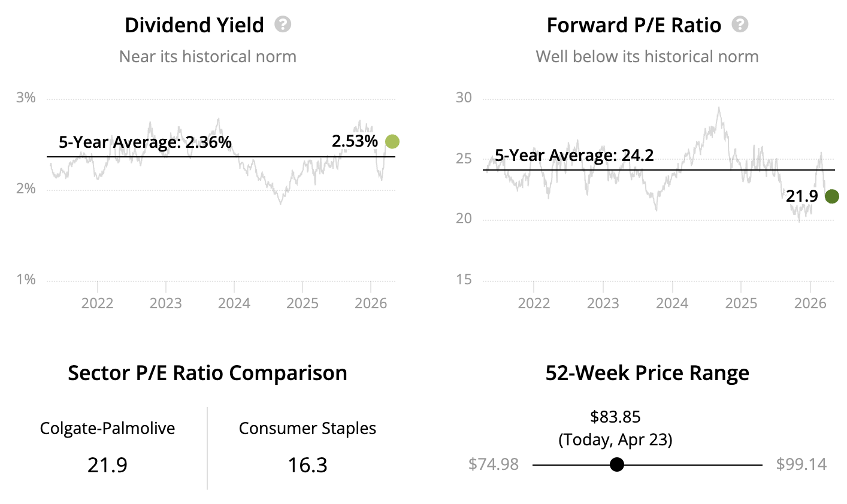The height and width of the screenshot is (504, 847).
Task: Click the $83.85 today's price label
Action: pyautogui.click(x=615, y=417)
